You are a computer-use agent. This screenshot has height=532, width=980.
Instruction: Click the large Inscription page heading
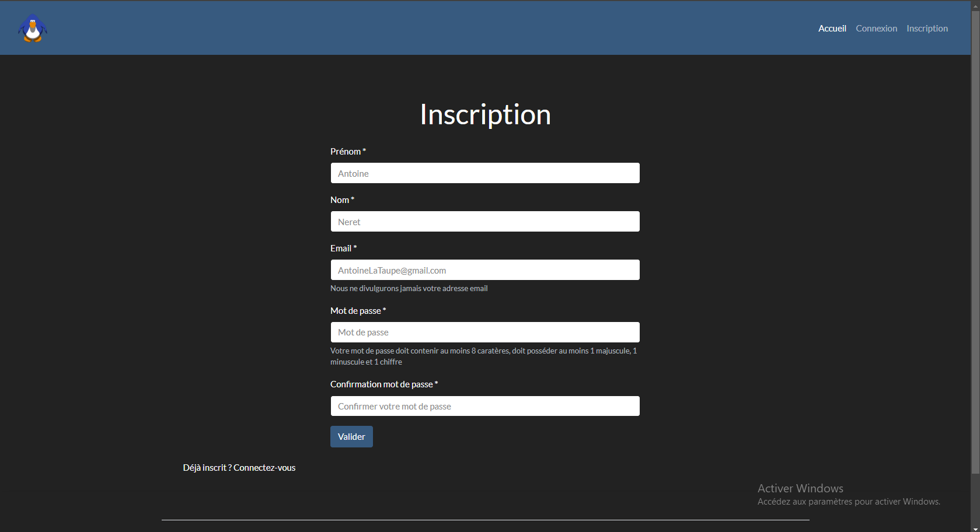[485, 114]
